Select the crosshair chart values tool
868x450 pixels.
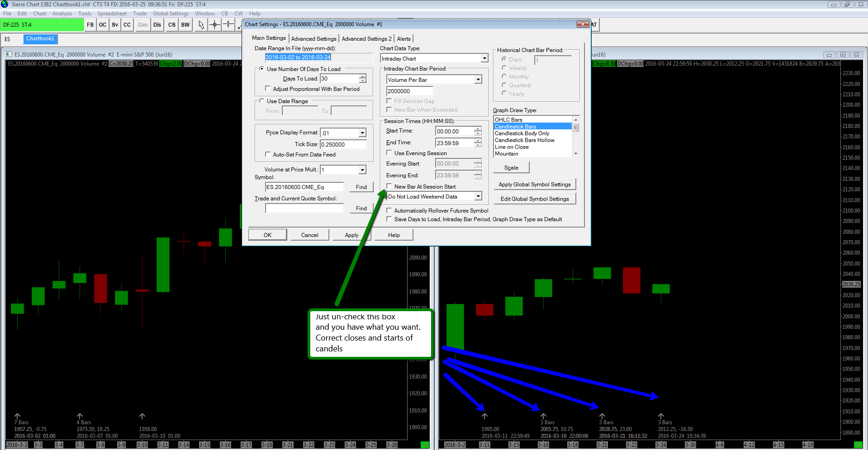click(x=215, y=25)
